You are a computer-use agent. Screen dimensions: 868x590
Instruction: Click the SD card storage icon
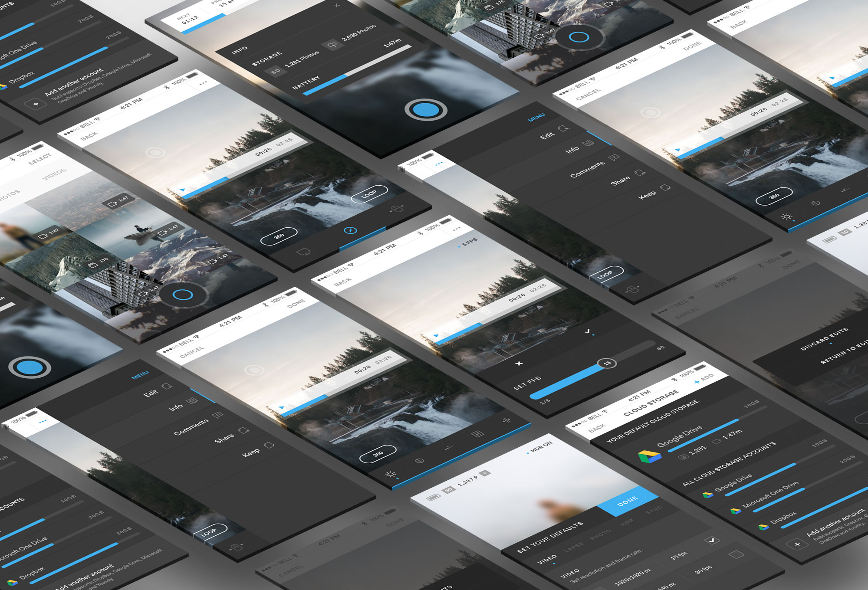coord(276,72)
